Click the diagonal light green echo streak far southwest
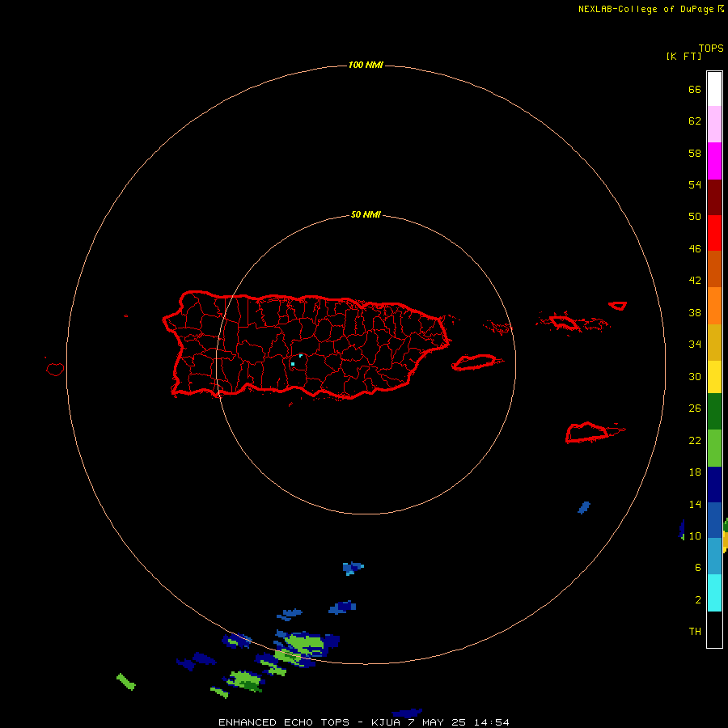 pos(125,682)
